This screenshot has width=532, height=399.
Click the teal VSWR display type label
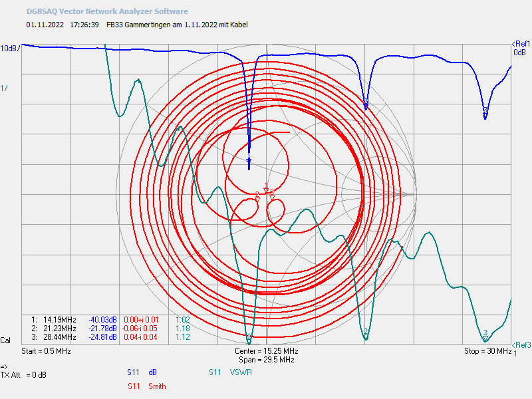[241, 372]
